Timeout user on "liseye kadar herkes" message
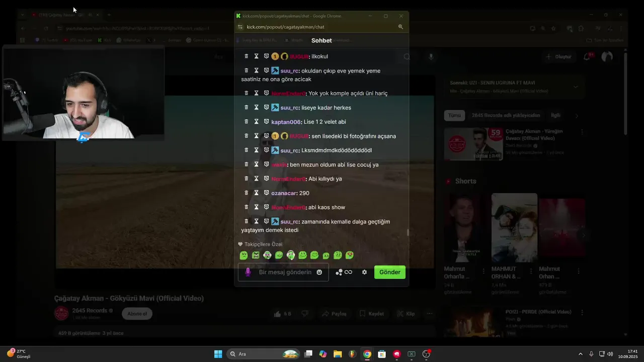This screenshot has width=644, height=362. (x=256, y=107)
